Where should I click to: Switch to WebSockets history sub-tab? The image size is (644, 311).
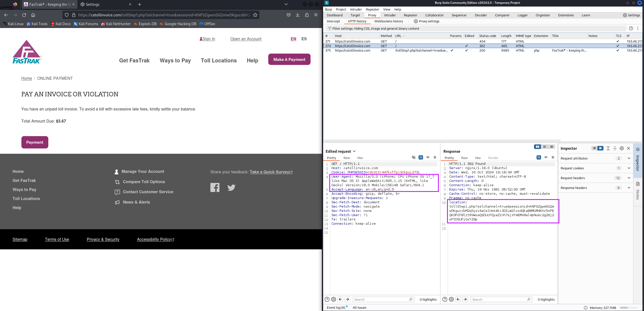coord(389,21)
